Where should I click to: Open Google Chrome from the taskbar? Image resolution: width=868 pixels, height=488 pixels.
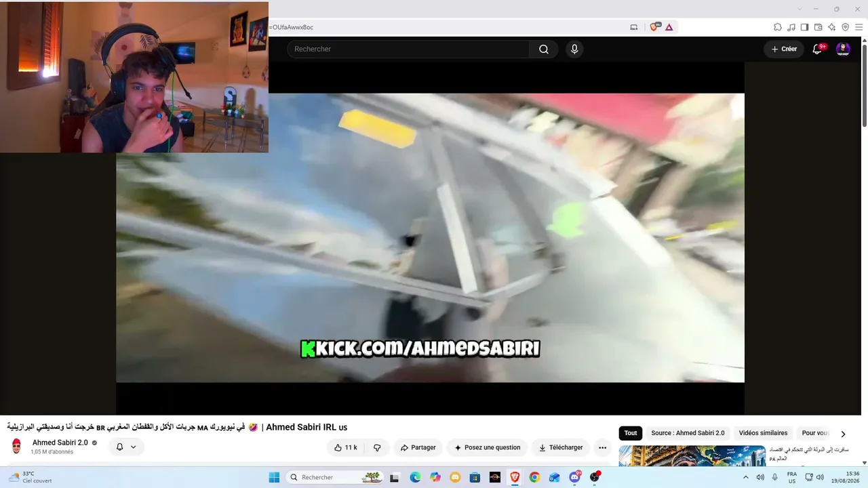[534, 477]
